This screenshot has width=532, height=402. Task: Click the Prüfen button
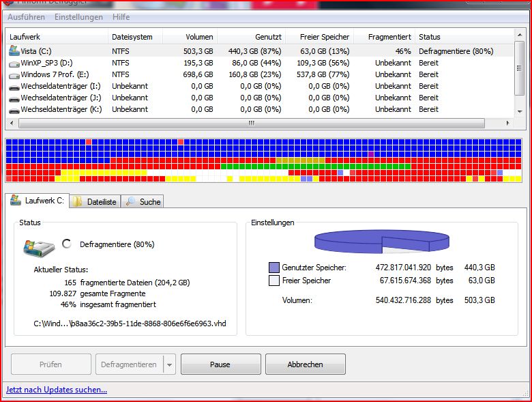coord(51,364)
